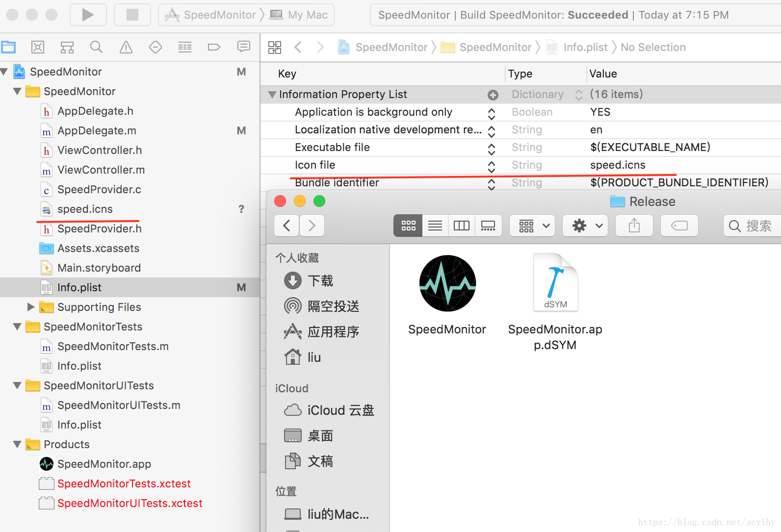Collapse the Information Property List row
The width and height of the screenshot is (781, 532).
272,95
